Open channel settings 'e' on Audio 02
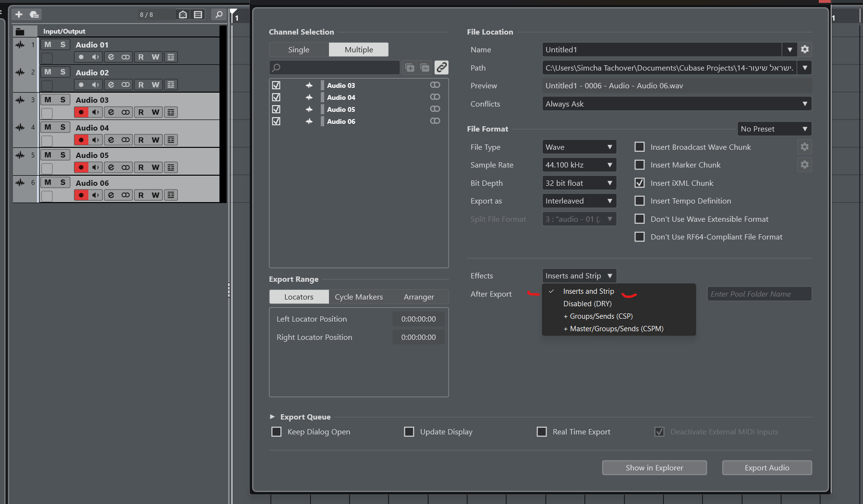 [111, 85]
